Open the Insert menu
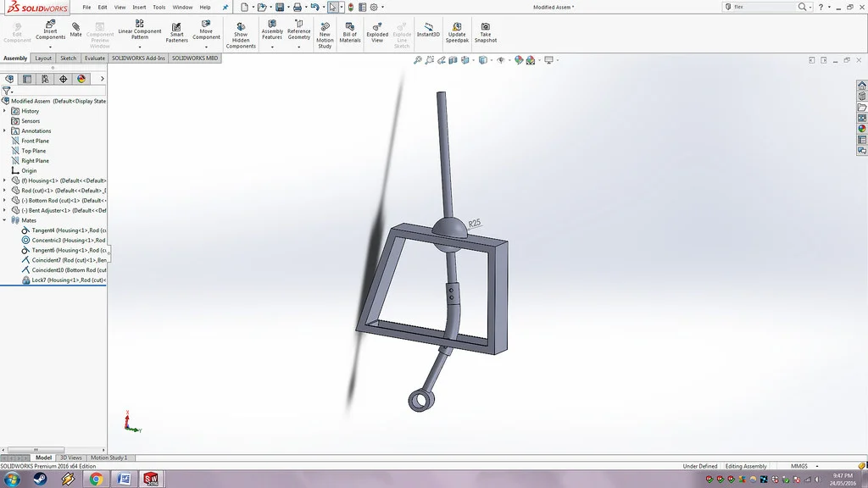The width and height of the screenshot is (868, 488). (139, 7)
